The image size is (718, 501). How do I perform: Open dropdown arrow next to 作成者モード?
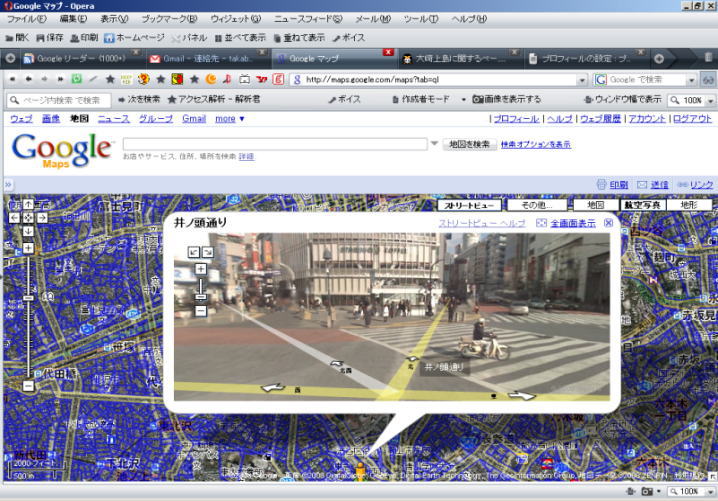[x=463, y=99]
